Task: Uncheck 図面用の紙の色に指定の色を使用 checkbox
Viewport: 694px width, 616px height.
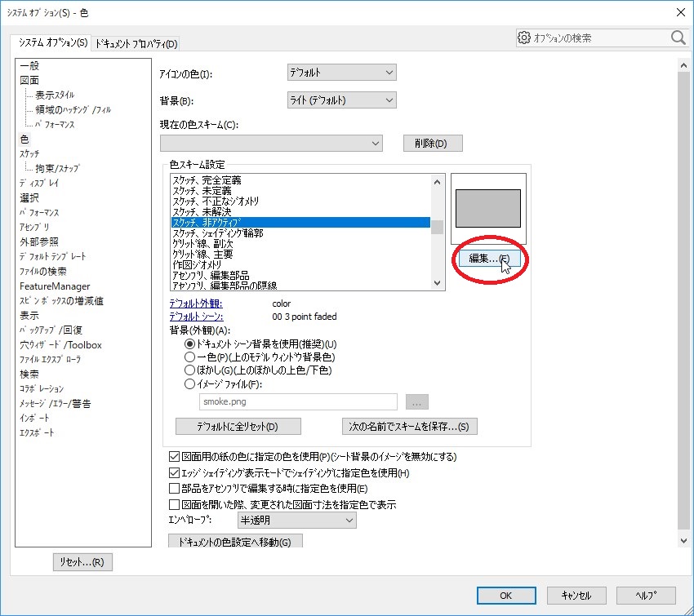Action: coord(174,457)
